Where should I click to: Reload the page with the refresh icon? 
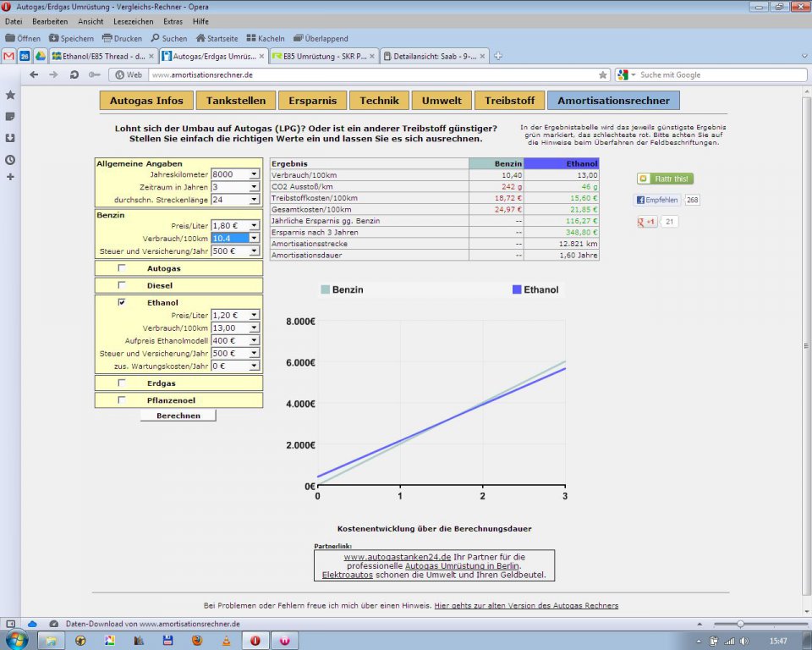(x=74, y=74)
